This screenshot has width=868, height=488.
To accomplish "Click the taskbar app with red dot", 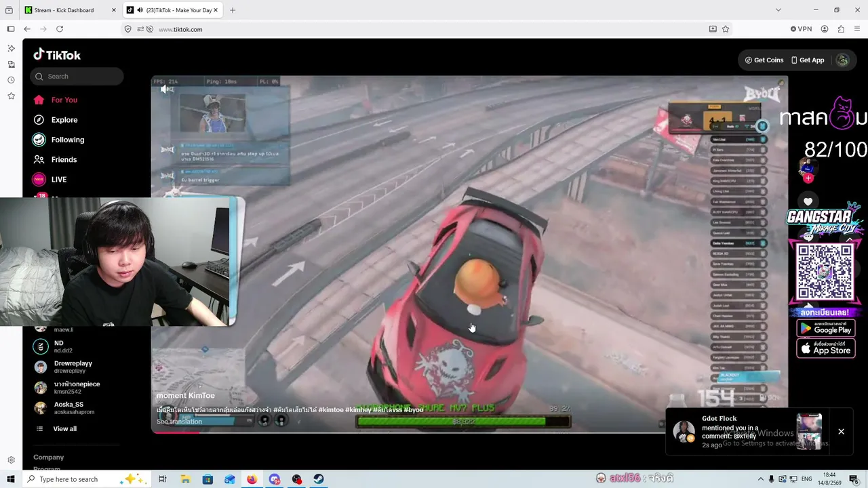I will point(297,479).
